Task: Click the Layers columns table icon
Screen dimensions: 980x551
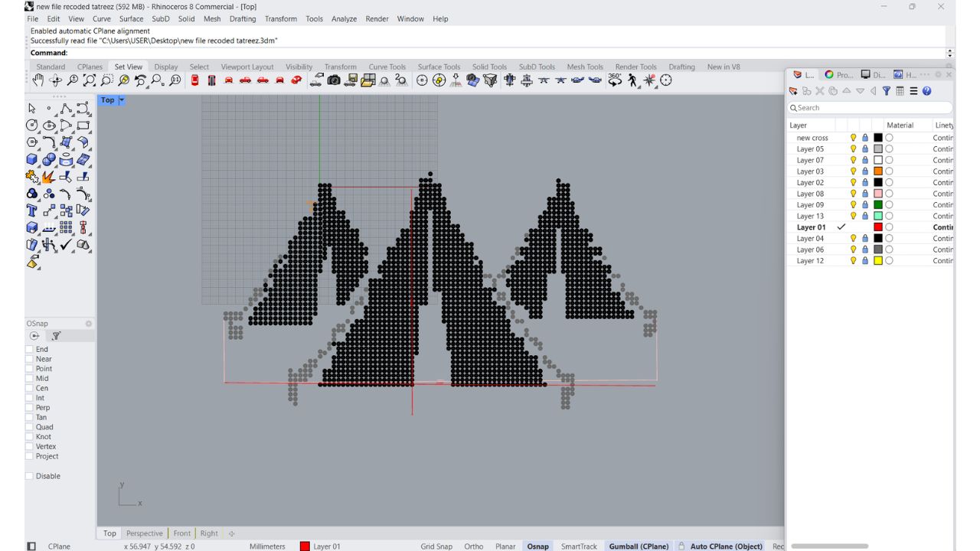Action: click(900, 91)
